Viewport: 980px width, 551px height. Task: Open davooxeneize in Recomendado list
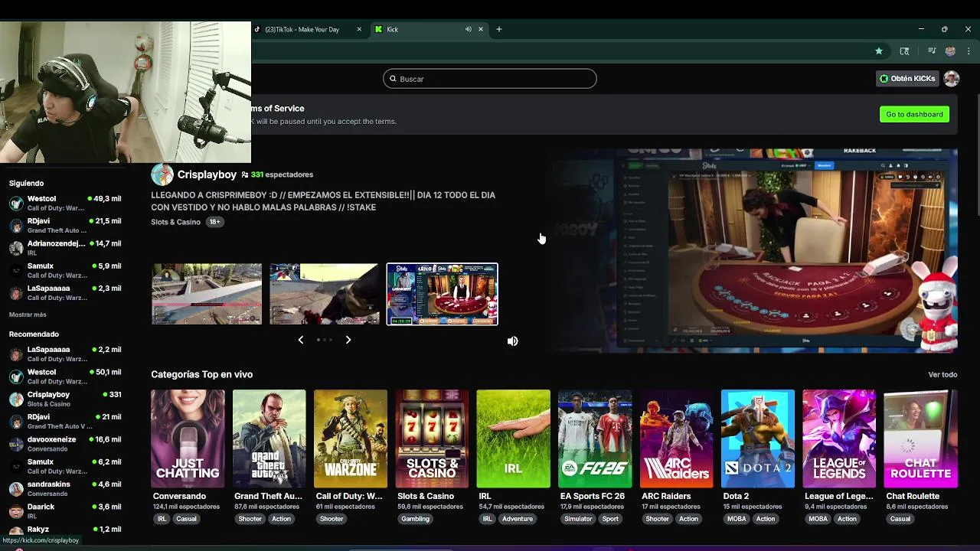click(x=65, y=444)
